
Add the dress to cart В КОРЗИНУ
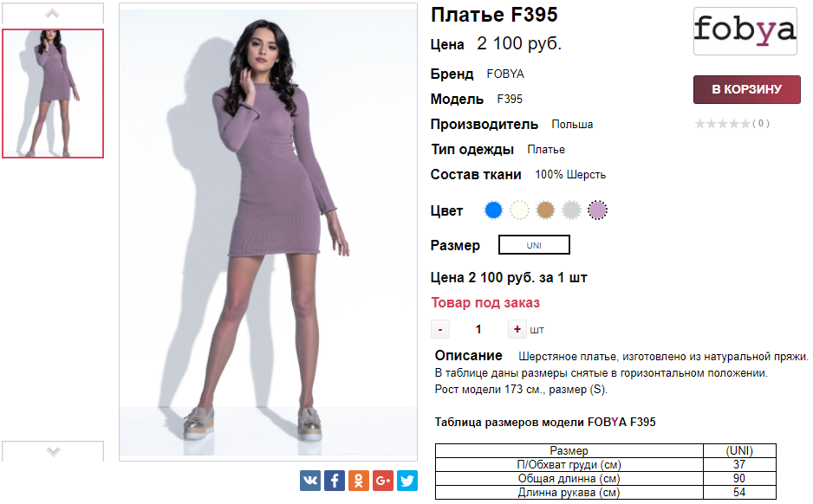point(746,89)
